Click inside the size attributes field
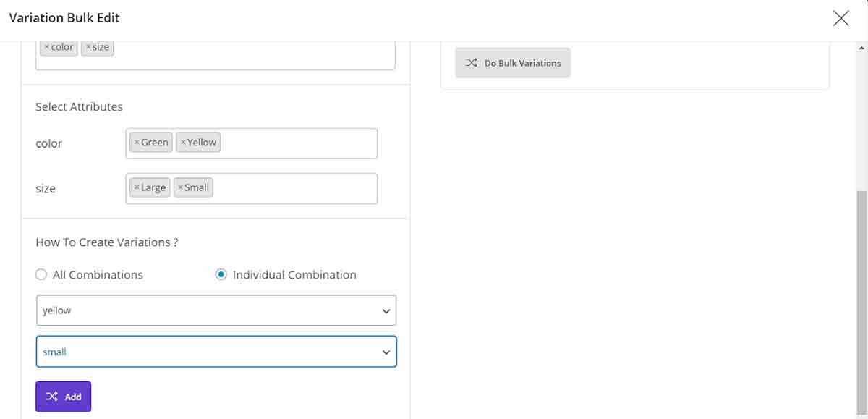868x419 pixels. pos(297,188)
